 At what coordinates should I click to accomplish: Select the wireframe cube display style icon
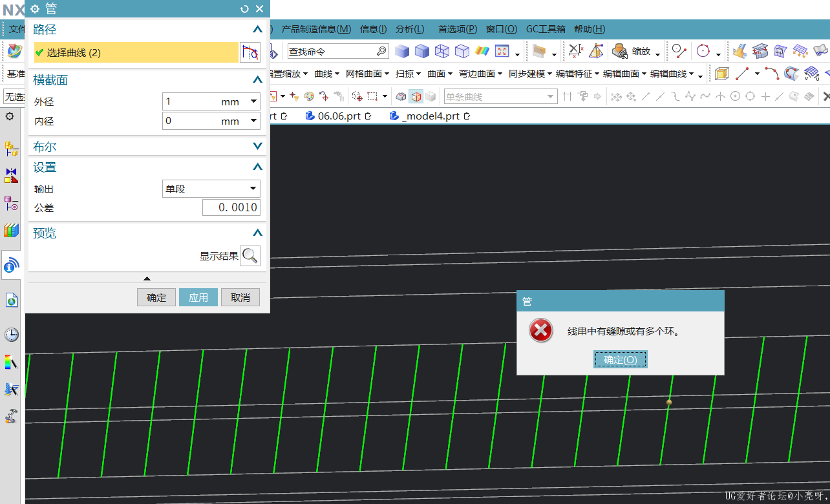[x=442, y=51]
